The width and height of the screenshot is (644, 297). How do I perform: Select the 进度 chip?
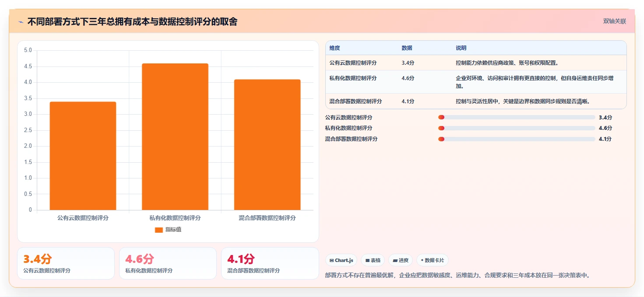tap(401, 260)
